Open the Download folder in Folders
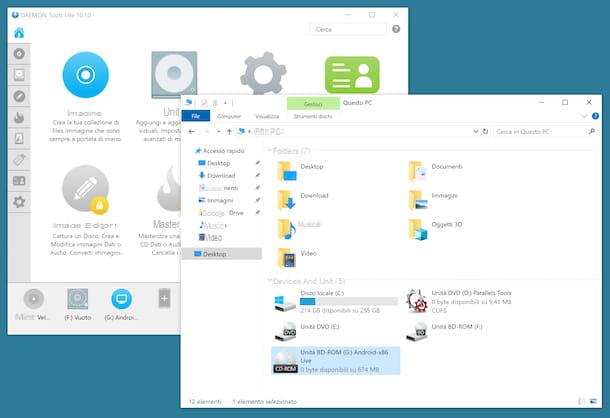 tap(303, 200)
